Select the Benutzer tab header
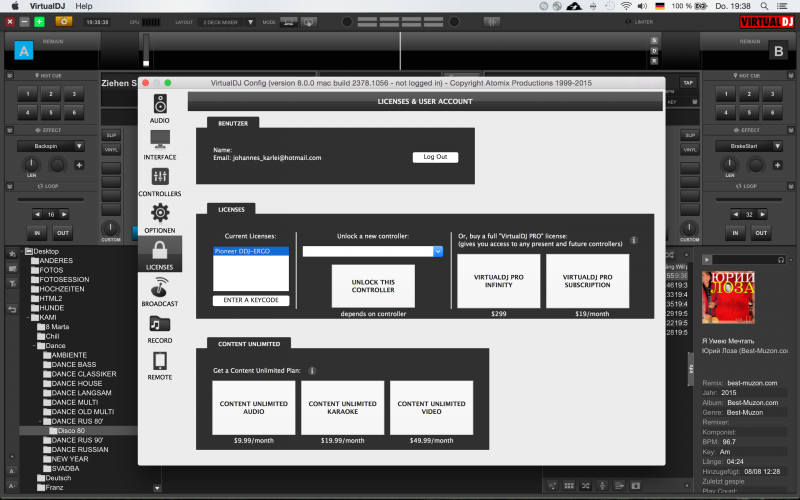The width and height of the screenshot is (800, 500). [233, 123]
